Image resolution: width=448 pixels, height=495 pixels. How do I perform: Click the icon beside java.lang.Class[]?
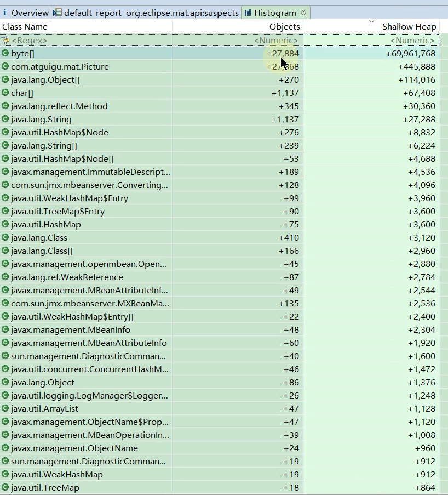coord(5,251)
